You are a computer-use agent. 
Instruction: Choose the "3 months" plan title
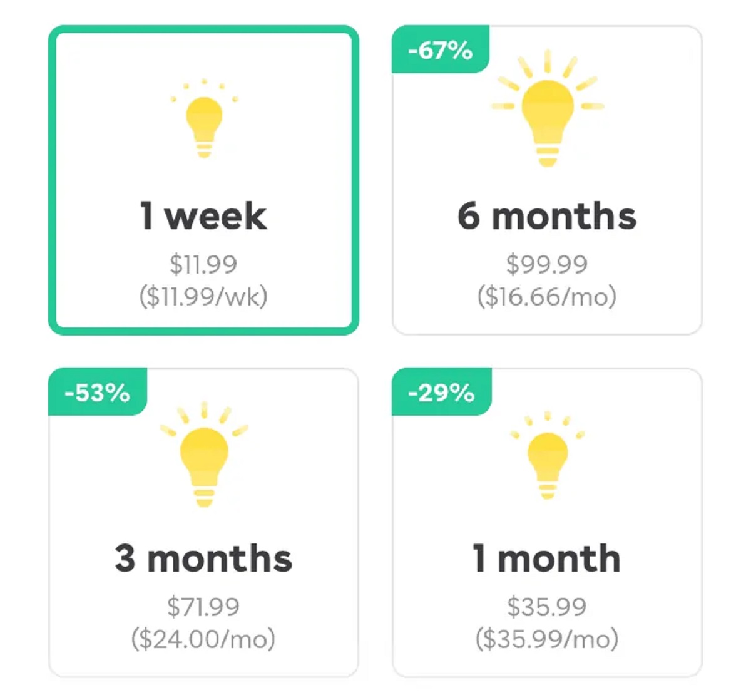coord(203,558)
